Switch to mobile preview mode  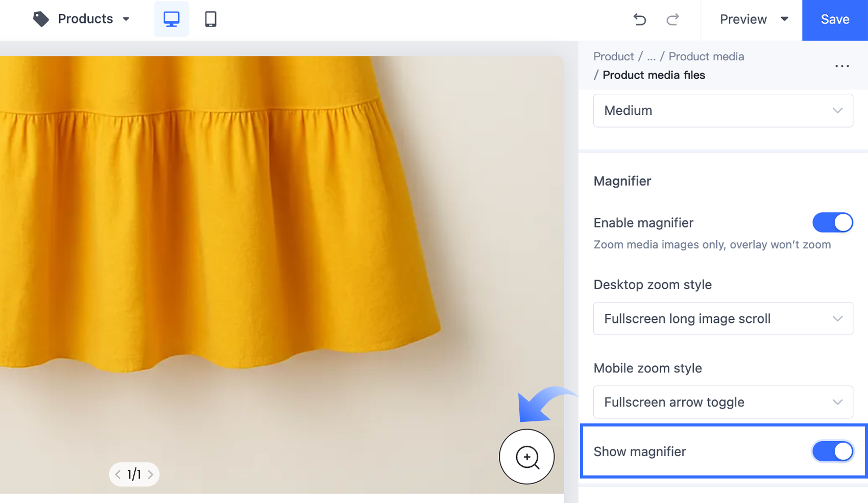(x=210, y=19)
